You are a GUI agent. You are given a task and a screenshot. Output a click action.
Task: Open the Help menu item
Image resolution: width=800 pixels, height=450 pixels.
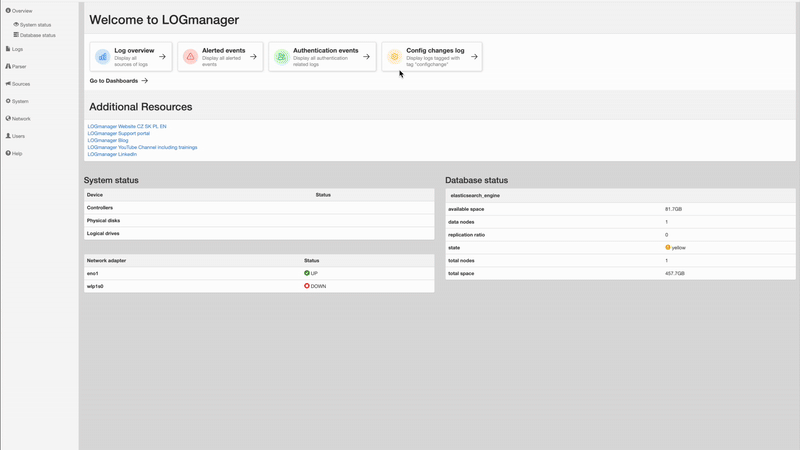(x=14, y=153)
